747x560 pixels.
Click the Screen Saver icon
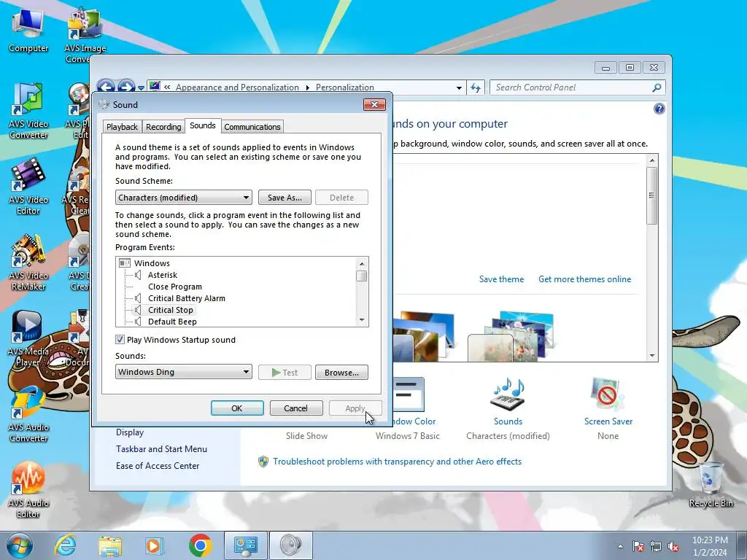(x=608, y=394)
